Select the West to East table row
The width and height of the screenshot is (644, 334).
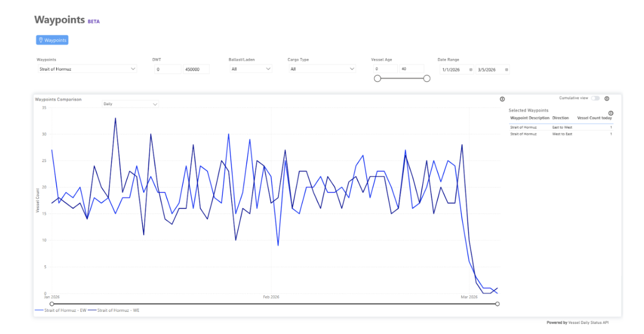(561, 134)
